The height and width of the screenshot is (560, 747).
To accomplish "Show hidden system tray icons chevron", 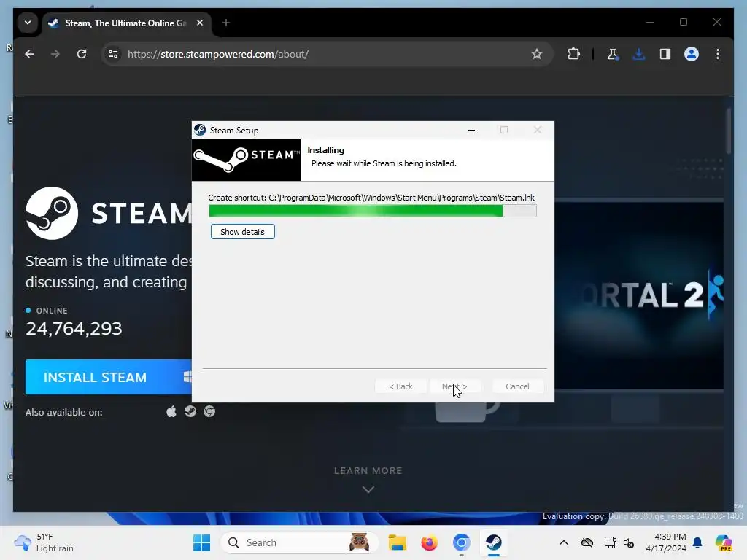I will pyautogui.click(x=564, y=542).
